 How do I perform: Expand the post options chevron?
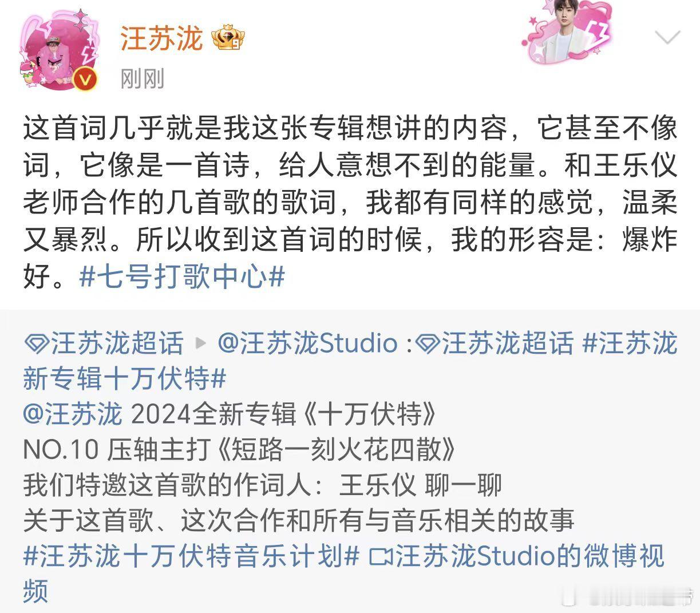(x=667, y=38)
